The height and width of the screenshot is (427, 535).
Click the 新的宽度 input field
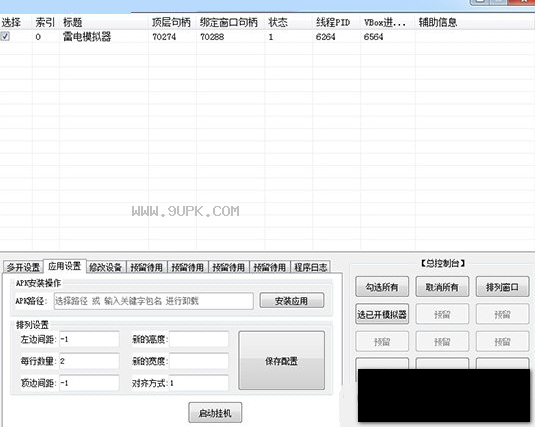(199, 361)
